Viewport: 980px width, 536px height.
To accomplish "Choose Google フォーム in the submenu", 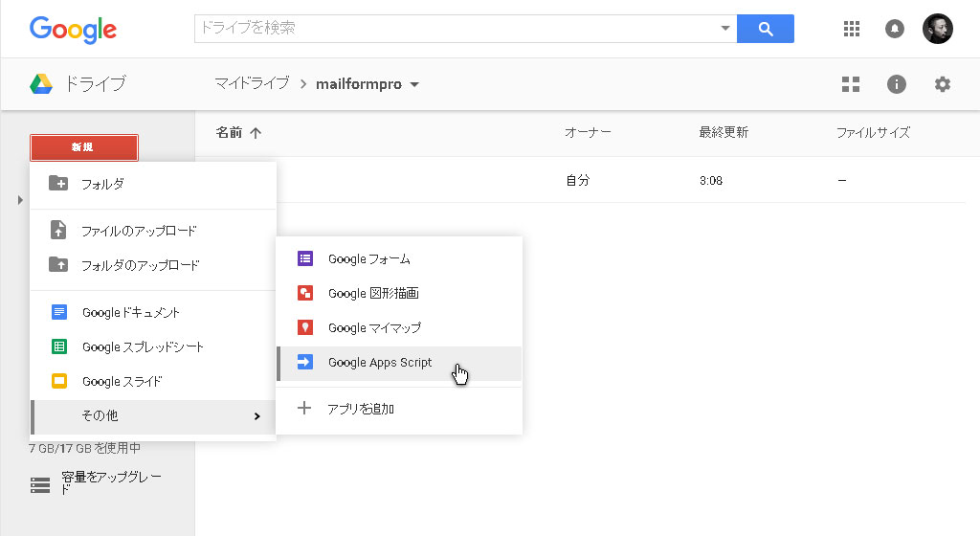I will [x=368, y=258].
